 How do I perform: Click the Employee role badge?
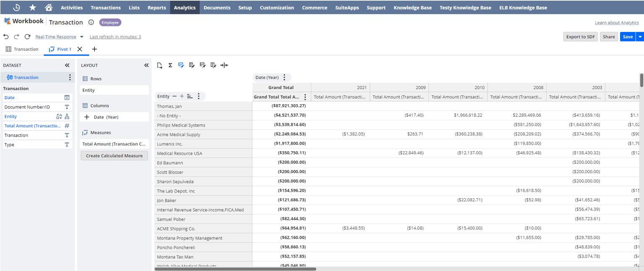coord(110,22)
